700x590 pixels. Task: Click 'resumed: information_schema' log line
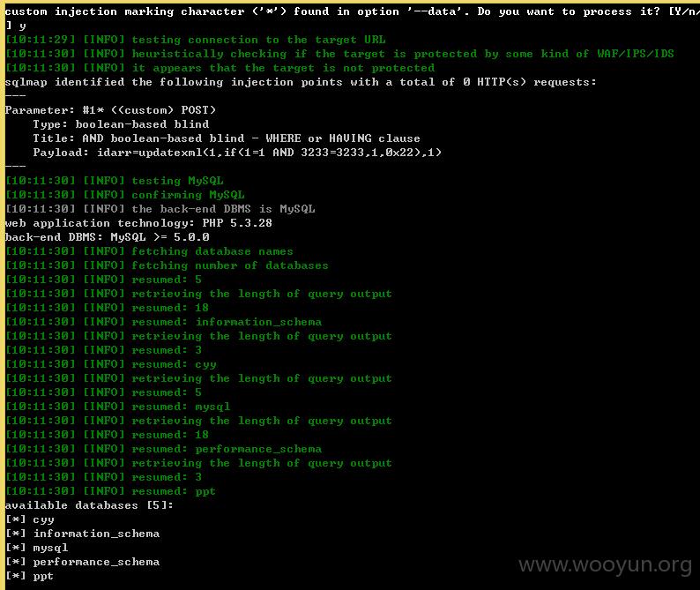point(163,322)
